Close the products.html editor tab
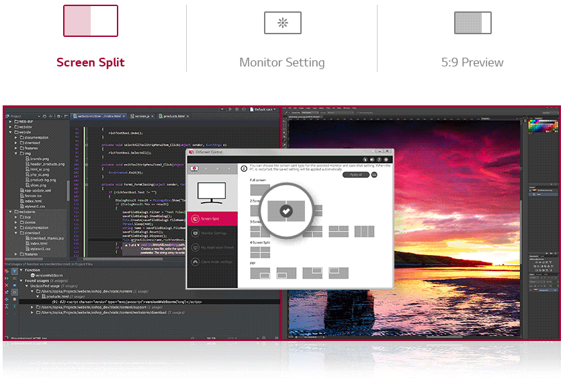The width and height of the screenshot is (567, 392). (x=187, y=116)
